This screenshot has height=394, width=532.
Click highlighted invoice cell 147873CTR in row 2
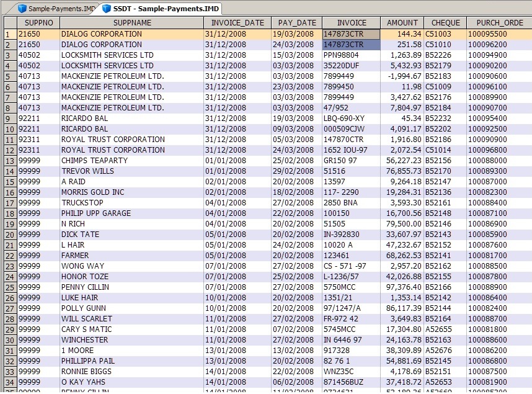click(x=351, y=45)
